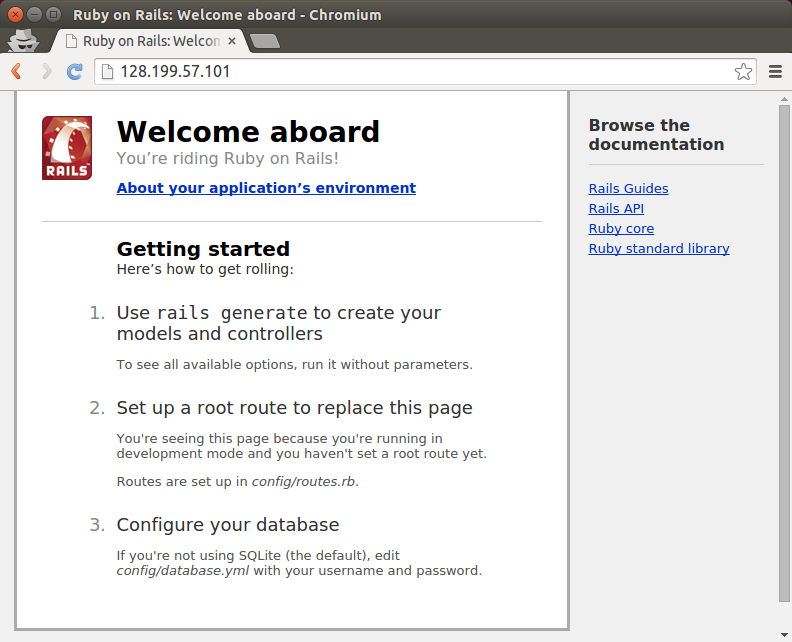Click step "Configure your database"

click(x=228, y=525)
